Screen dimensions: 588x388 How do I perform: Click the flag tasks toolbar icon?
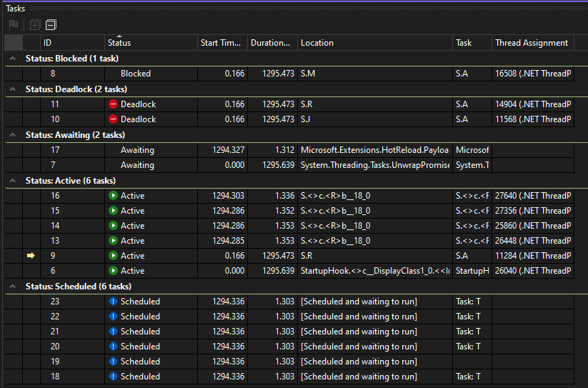[x=14, y=25]
